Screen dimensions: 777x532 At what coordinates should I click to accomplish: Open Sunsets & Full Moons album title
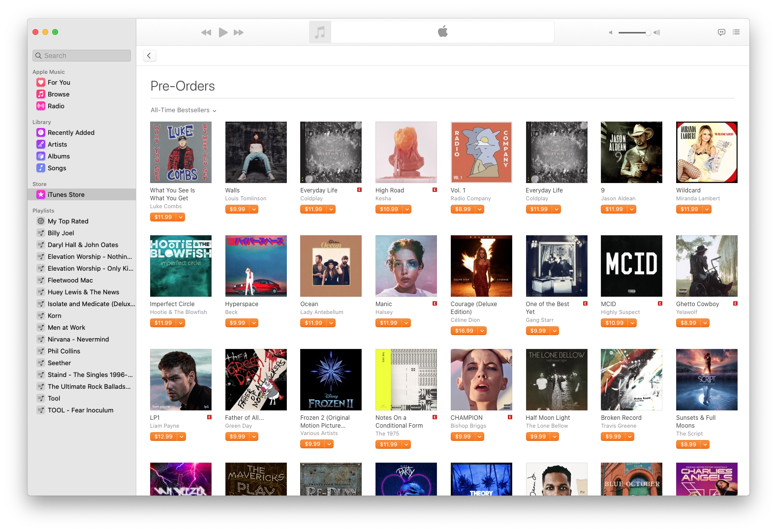click(x=696, y=422)
